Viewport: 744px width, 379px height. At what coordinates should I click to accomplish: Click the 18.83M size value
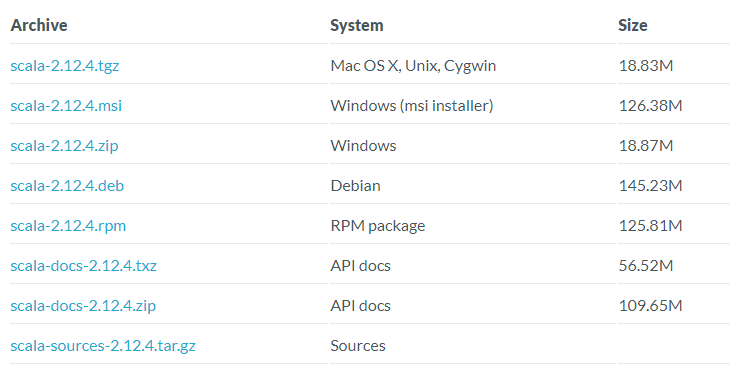click(646, 65)
